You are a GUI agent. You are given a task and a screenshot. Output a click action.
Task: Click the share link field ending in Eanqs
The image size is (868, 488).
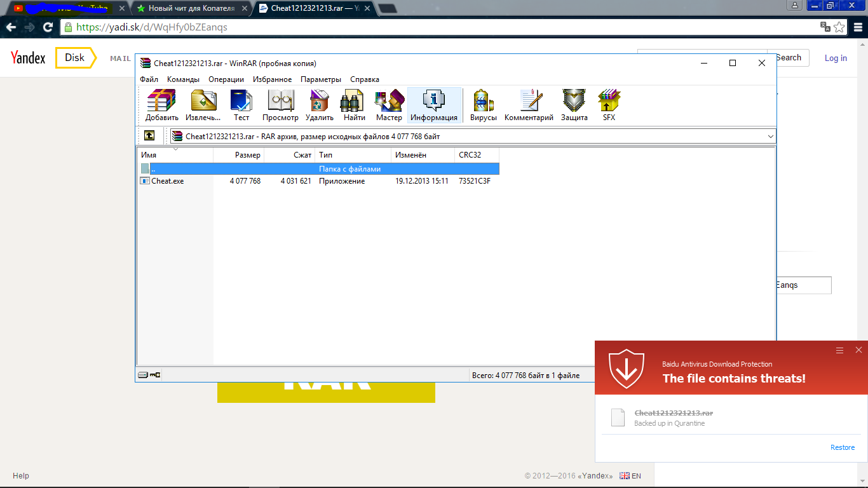point(803,285)
